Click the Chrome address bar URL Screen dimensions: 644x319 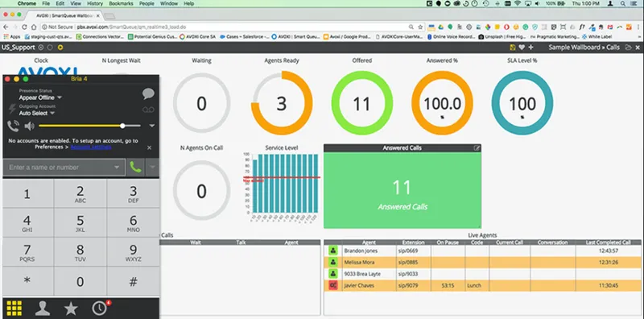point(130,27)
